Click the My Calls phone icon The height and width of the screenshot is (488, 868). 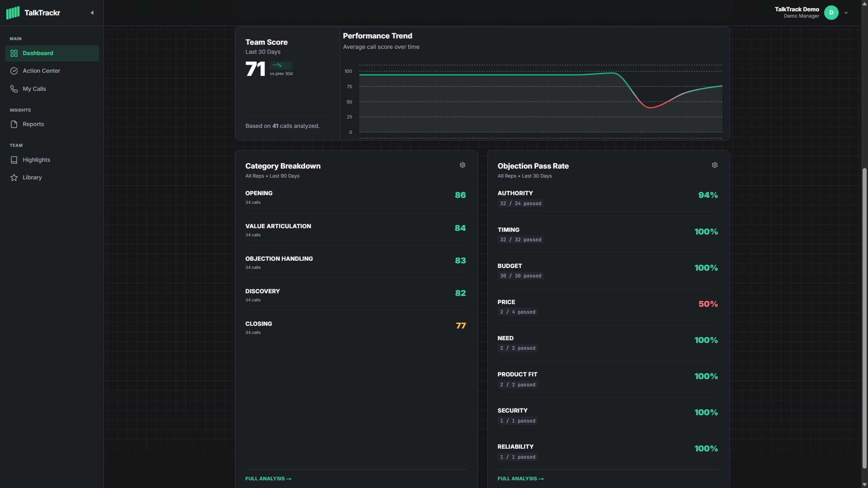[x=14, y=89]
